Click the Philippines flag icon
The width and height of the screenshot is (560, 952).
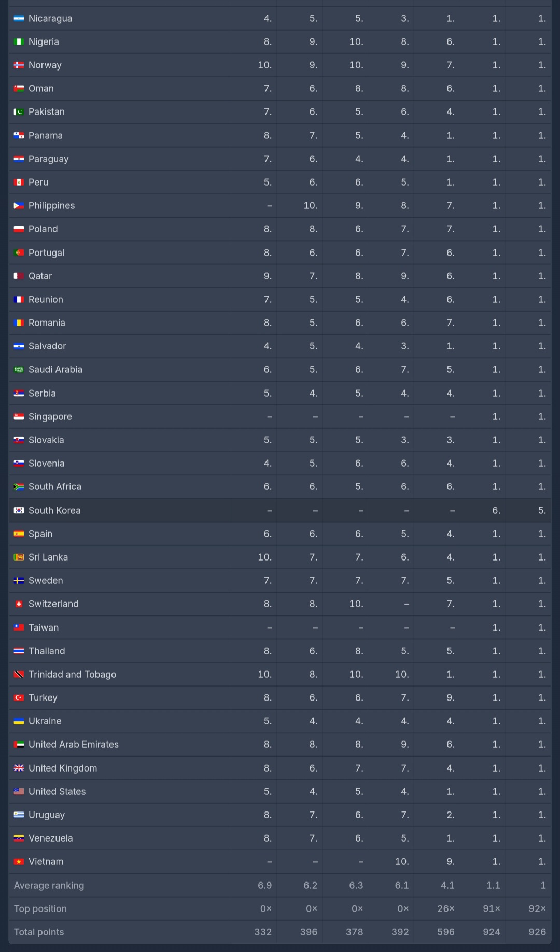(19, 206)
